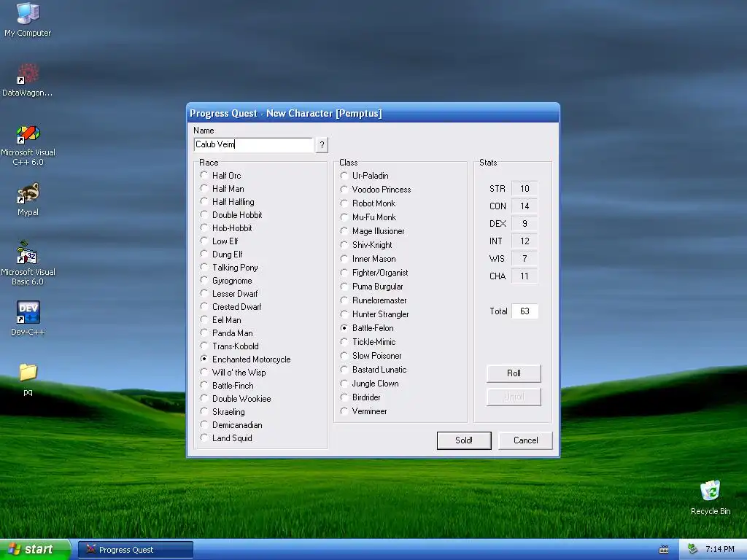This screenshot has height=560, width=747.
Task: Click the Total stat value 63
Action: tap(525, 311)
